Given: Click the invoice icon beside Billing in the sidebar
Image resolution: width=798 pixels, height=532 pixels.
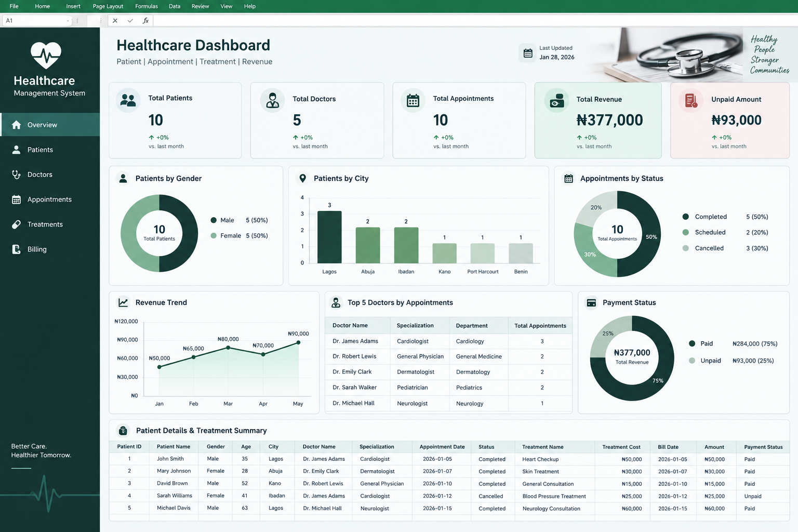Looking at the screenshot, I should [16, 249].
